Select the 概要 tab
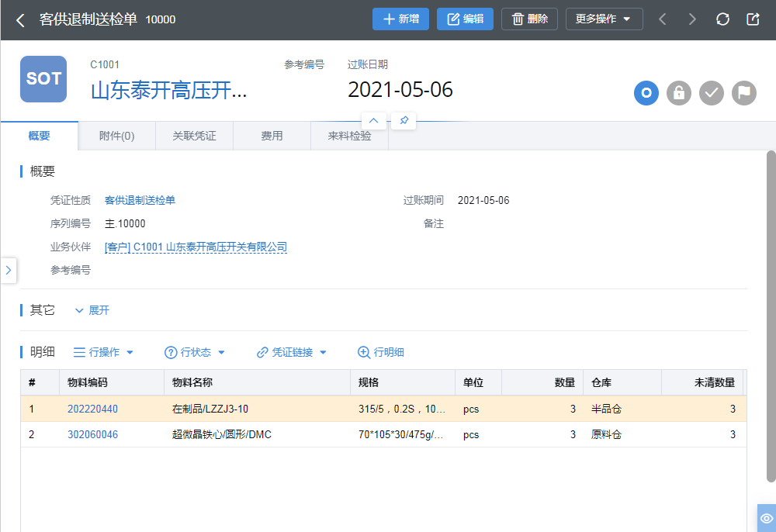Image resolution: width=776 pixels, height=532 pixels. point(39,136)
